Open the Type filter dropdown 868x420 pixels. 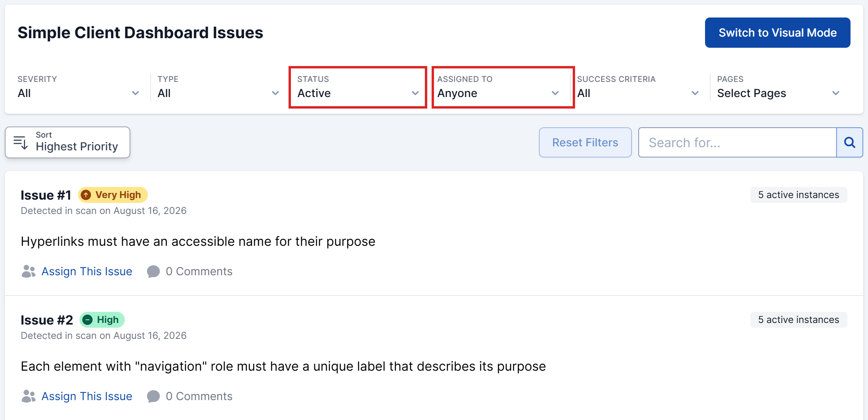click(x=218, y=87)
